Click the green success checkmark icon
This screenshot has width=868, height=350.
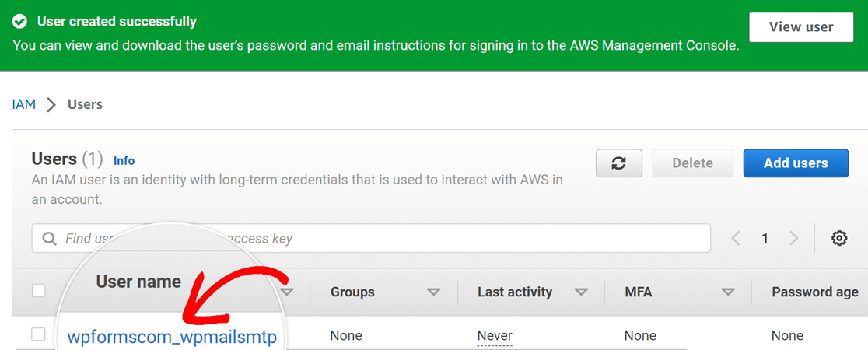pos(20,22)
